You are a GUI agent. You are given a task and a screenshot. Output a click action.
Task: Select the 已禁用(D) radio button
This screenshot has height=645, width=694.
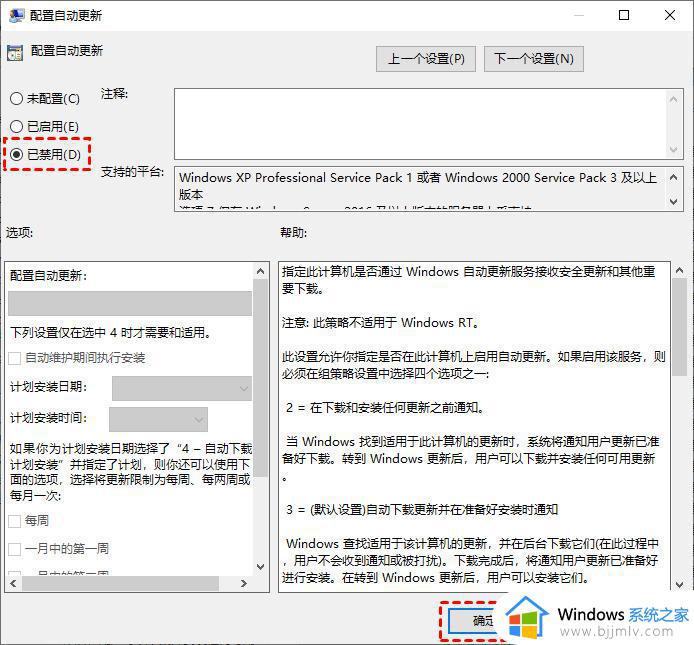(46, 154)
